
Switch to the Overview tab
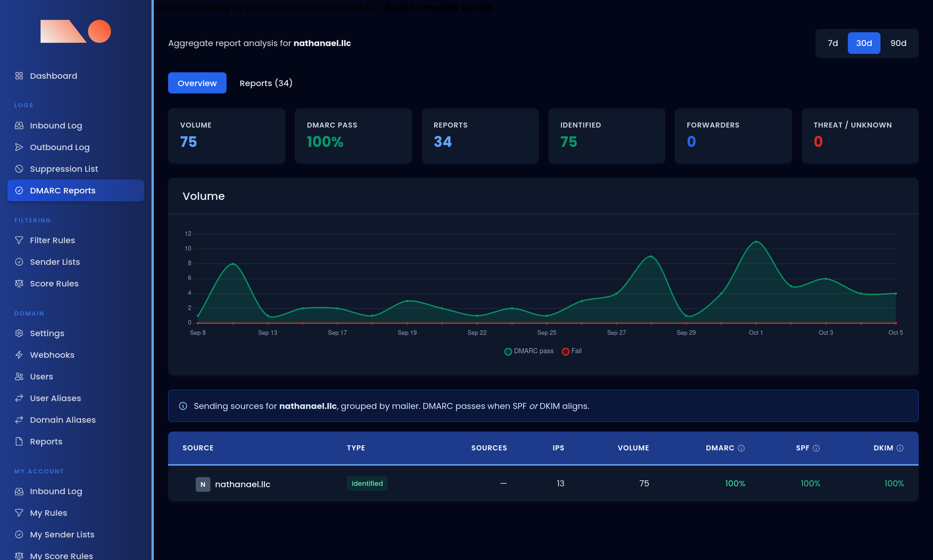197,83
